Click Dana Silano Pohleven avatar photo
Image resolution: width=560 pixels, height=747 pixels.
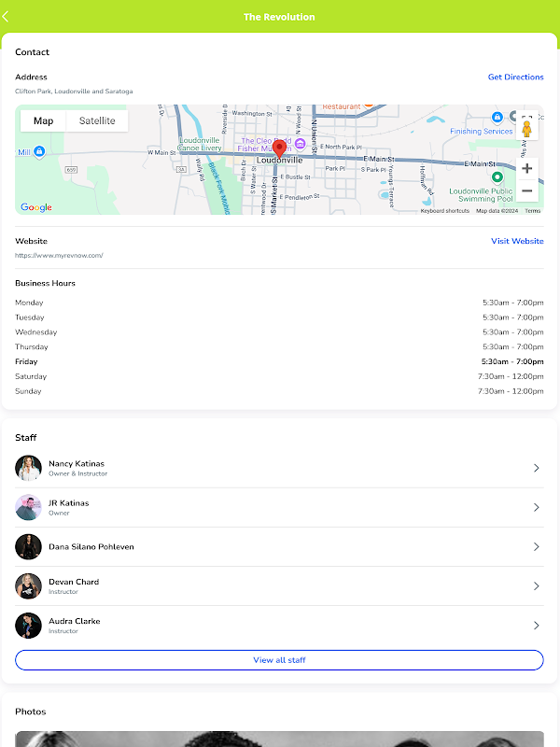tap(29, 546)
